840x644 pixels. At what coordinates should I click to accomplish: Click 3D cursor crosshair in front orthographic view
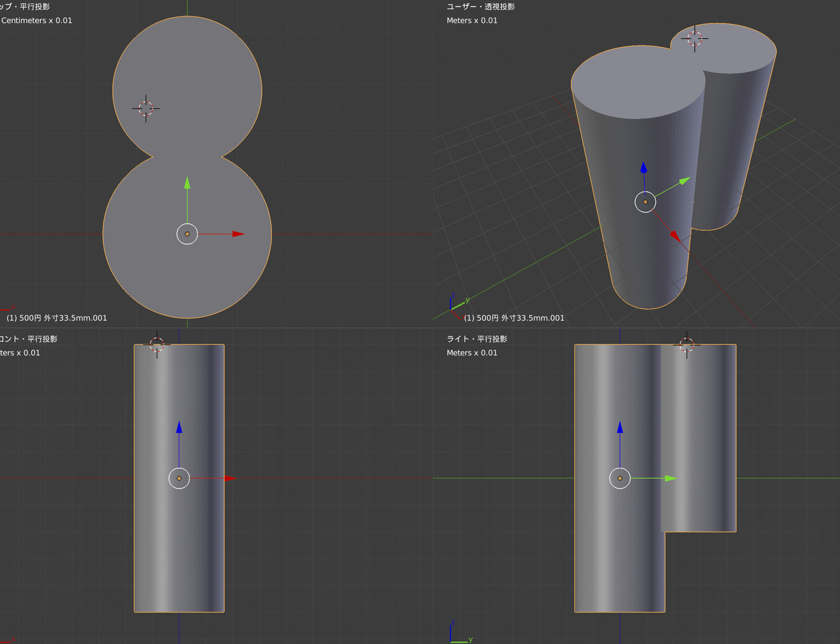tap(157, 345)
